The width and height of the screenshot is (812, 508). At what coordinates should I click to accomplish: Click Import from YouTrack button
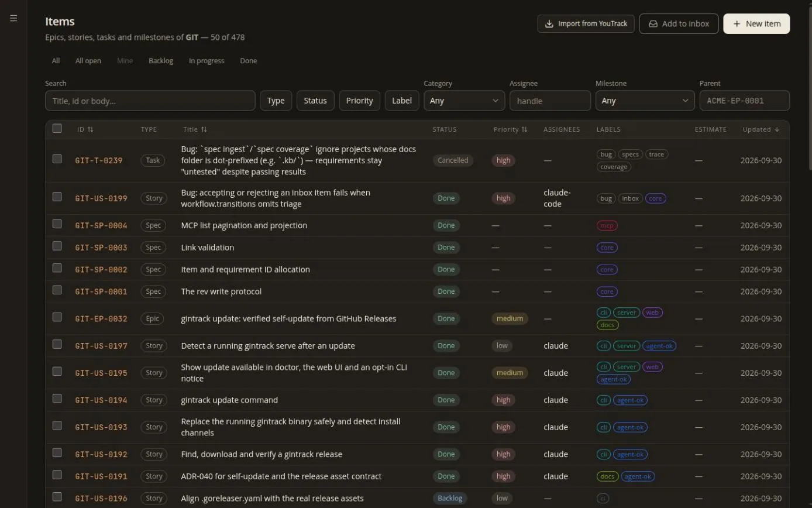(586, 23)
